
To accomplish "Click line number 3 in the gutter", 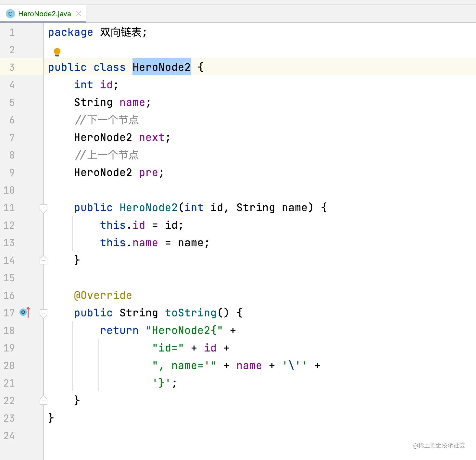I will (x=12, y=67).
